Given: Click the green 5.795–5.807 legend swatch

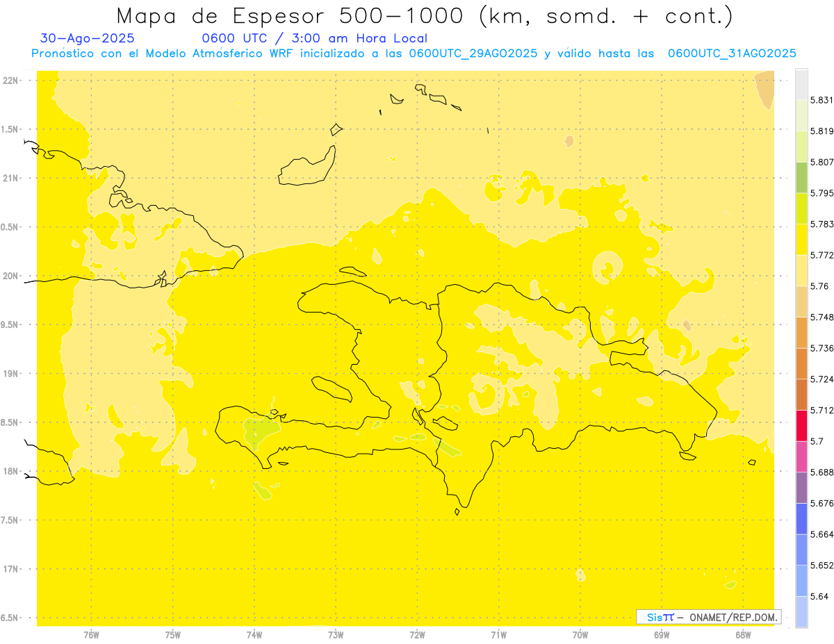Looking at the screenshot, I should pyautogui.click(x=801, y=177).
